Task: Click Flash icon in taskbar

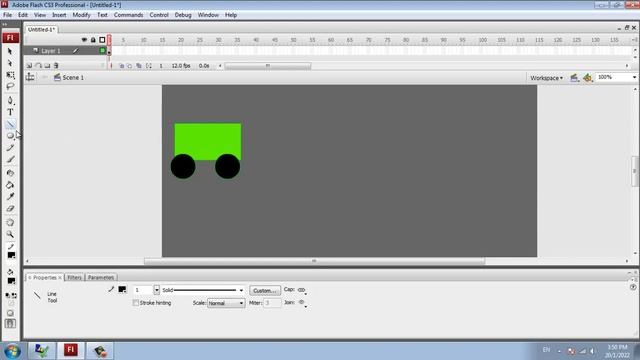Action: [x=70, y=350]
